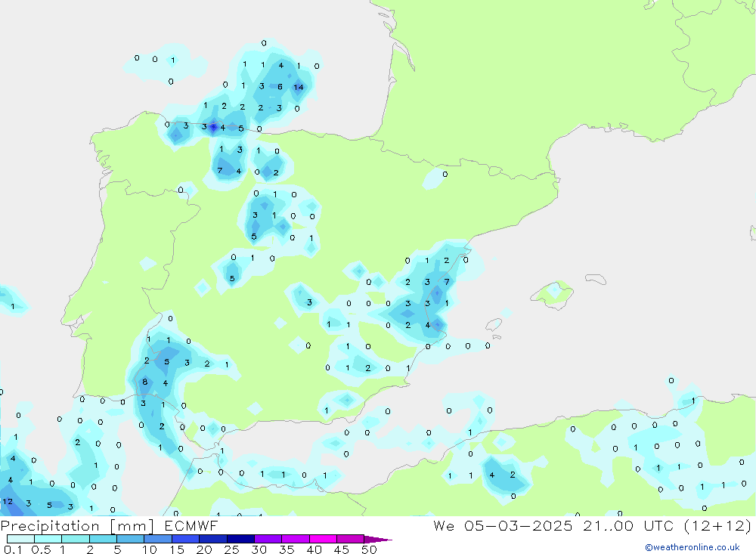
Task: Click the '25' legend scale label
Action: [231, 549]
